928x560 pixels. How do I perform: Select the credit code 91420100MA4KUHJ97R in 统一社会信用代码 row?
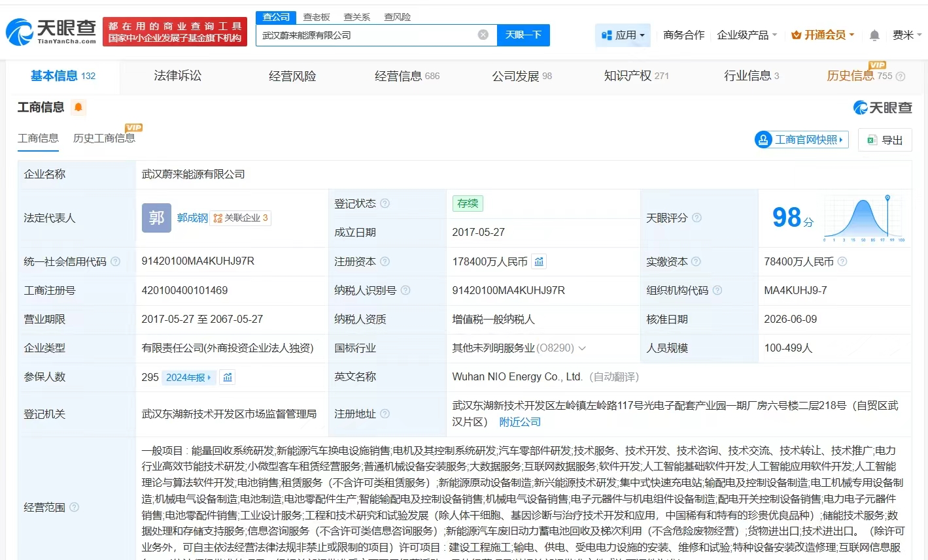(198, 261)
